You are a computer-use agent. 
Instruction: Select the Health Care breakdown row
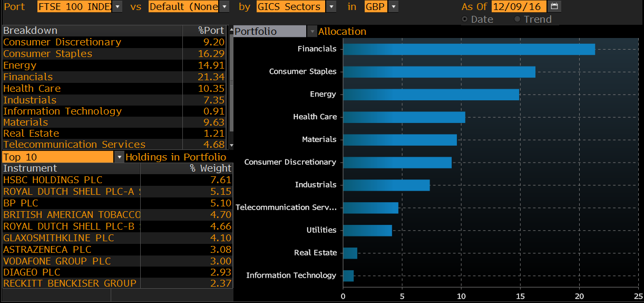coord(114,88)
